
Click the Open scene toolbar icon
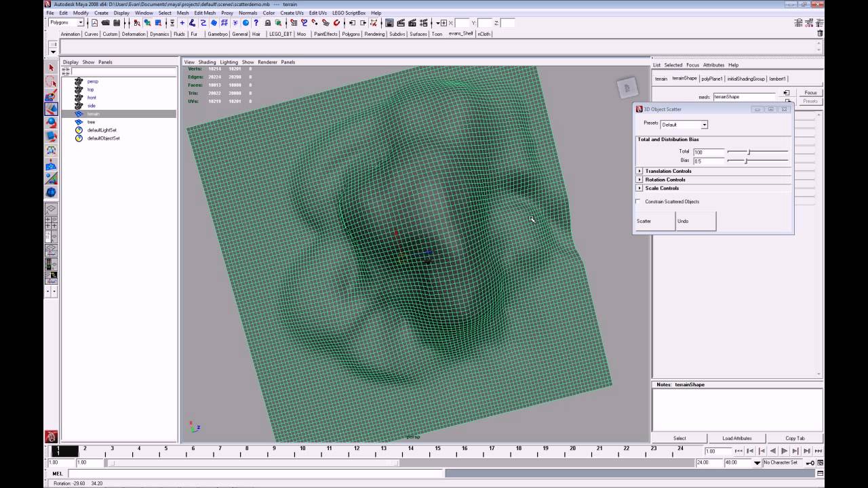tap(106, 23)
